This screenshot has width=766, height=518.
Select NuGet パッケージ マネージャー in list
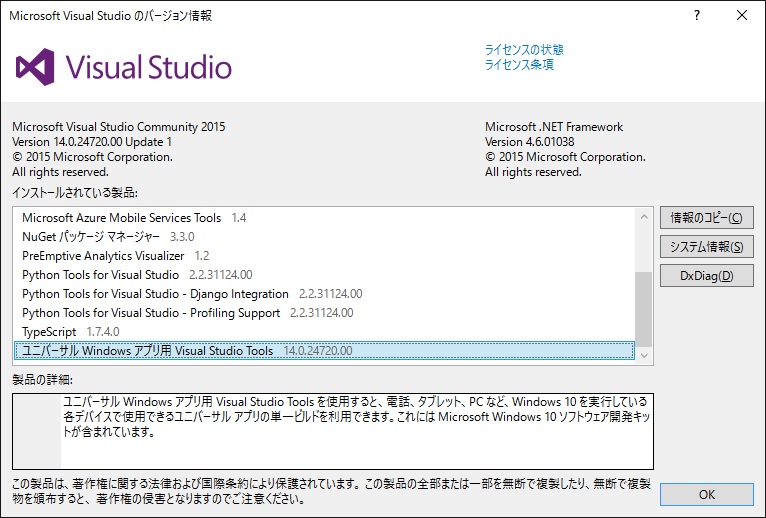91,237
